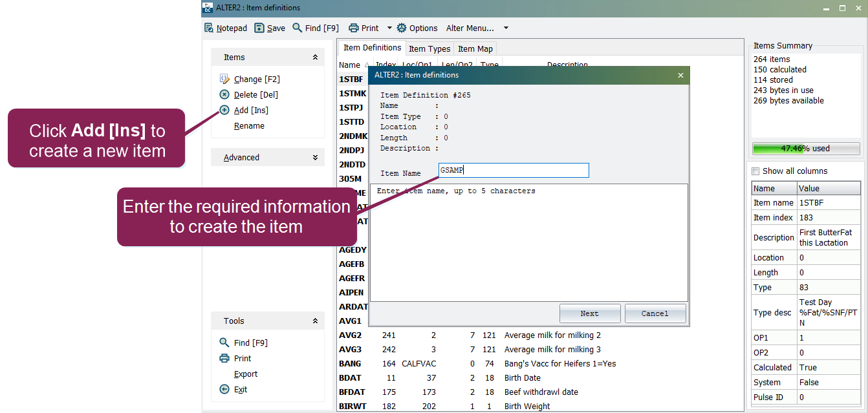Enable Show all columns checkbox
Image resolution: width=868 pixels, height=413 pixels.
coord(755,171)
